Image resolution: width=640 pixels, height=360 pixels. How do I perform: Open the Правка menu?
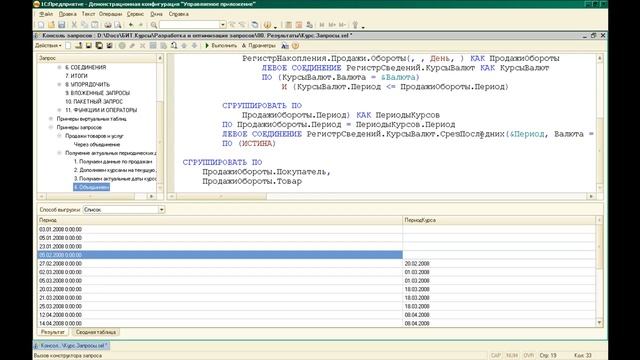tap(67, 14)
